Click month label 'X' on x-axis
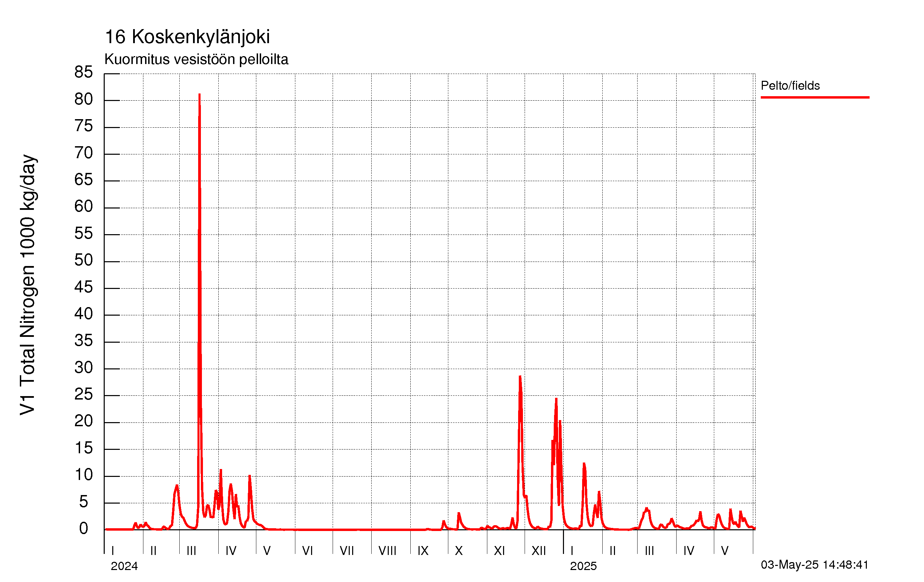This screenshot has width=924, height=582. point(459,551)
